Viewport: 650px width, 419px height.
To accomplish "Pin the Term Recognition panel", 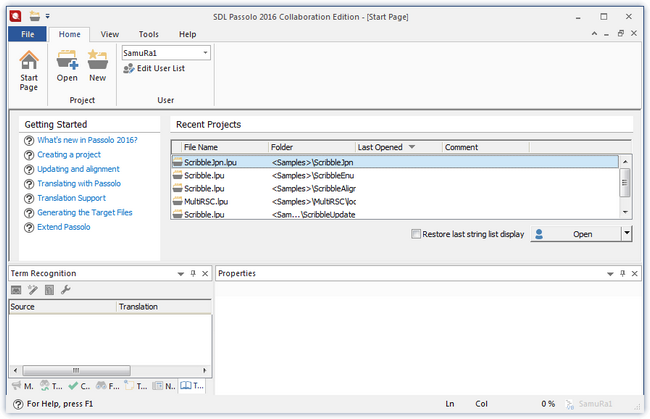I will pos(193,273).
